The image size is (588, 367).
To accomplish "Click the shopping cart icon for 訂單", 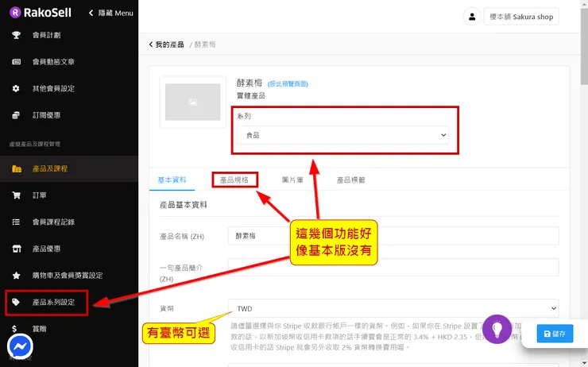I will click(16, 195).
